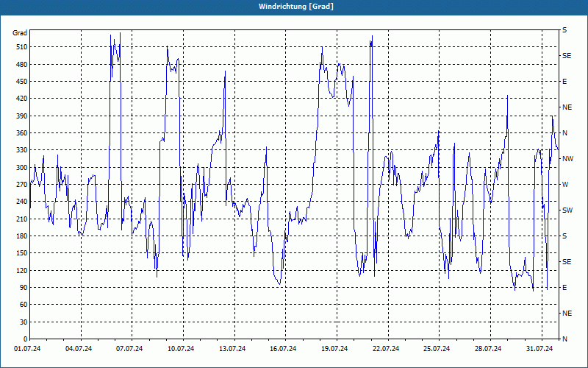Screen dimensions: 588x368
Task: Click the date label 22.07.24
Action: click(x=386, y=349)
